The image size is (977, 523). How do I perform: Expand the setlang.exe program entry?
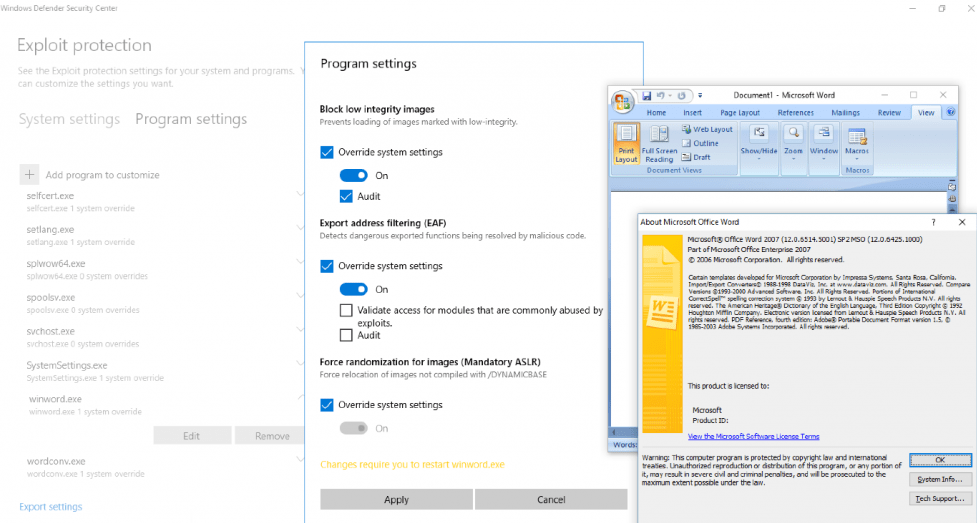point(300,228)
